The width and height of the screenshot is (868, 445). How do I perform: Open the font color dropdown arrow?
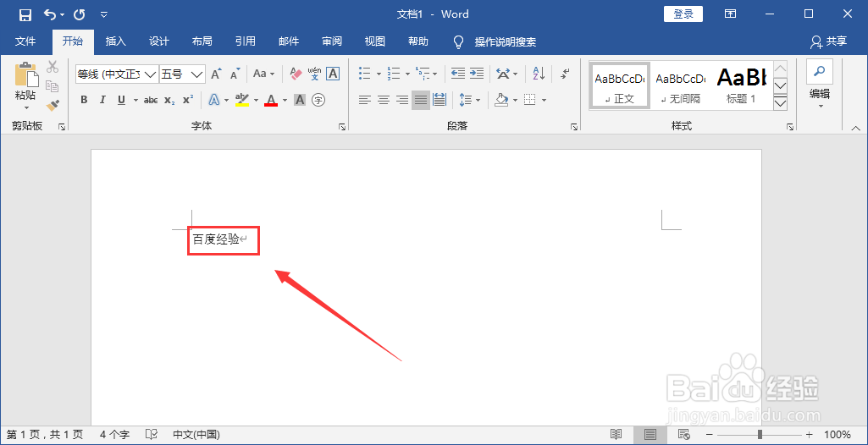pyautogui.click(x=285, y=101)
